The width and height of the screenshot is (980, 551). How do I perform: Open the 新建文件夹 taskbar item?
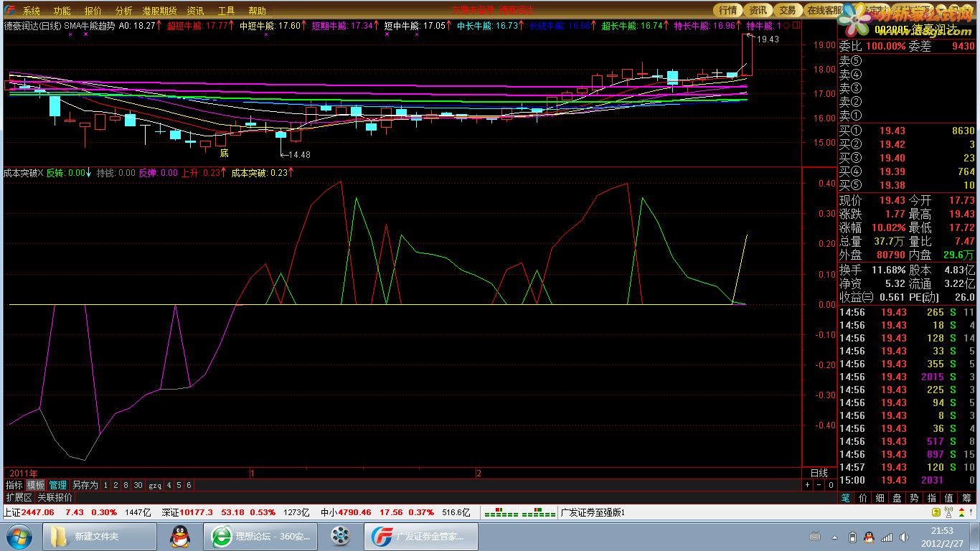click(x=100, y=536)
